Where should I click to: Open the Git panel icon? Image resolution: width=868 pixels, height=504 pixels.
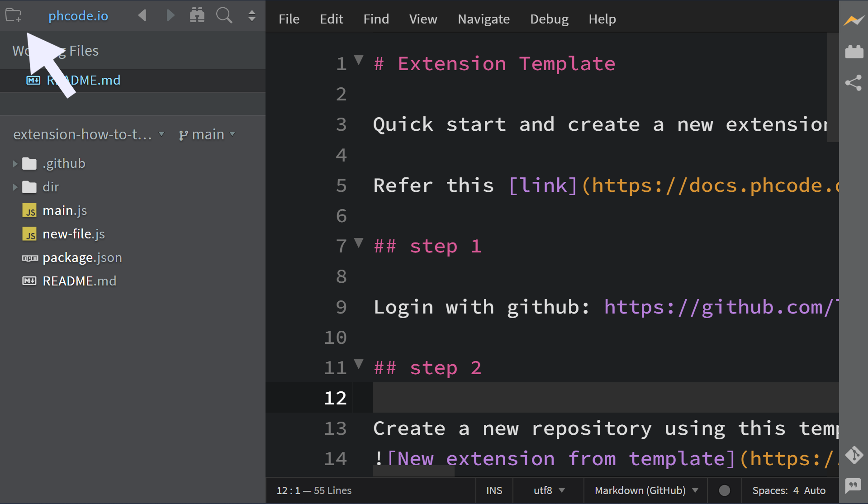854,455
